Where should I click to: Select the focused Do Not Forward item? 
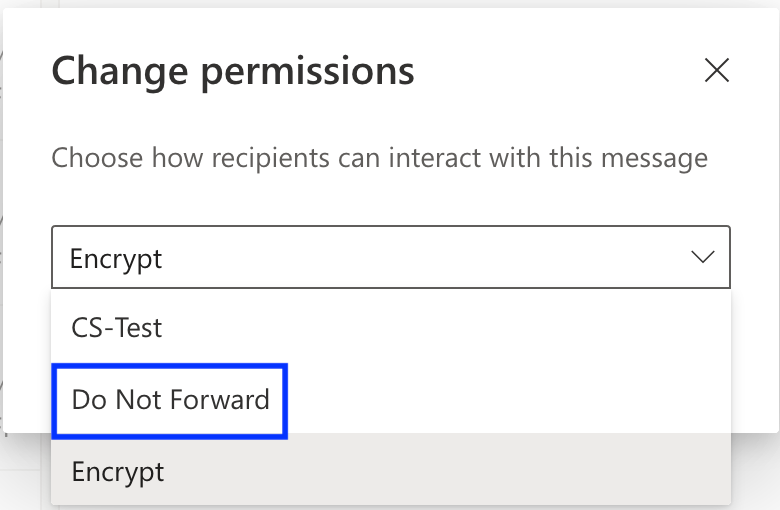[171, 400]
